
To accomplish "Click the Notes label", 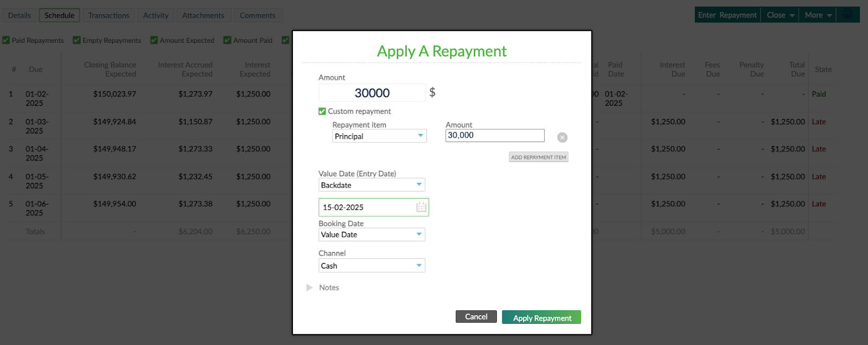I will tap(329, 287).
